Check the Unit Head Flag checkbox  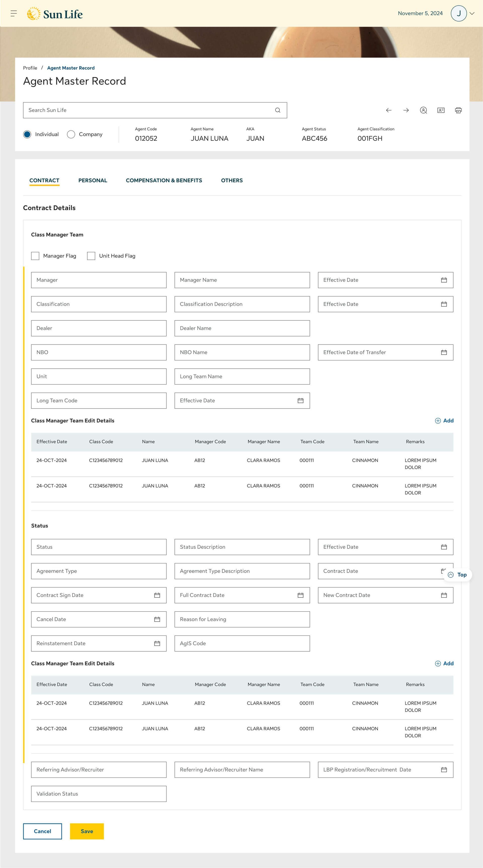91,256
